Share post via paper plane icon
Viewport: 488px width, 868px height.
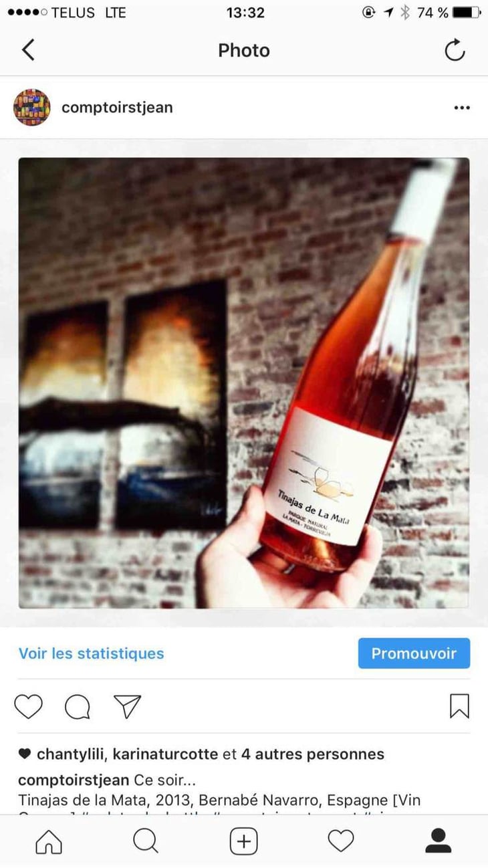[x=127, y=706]
